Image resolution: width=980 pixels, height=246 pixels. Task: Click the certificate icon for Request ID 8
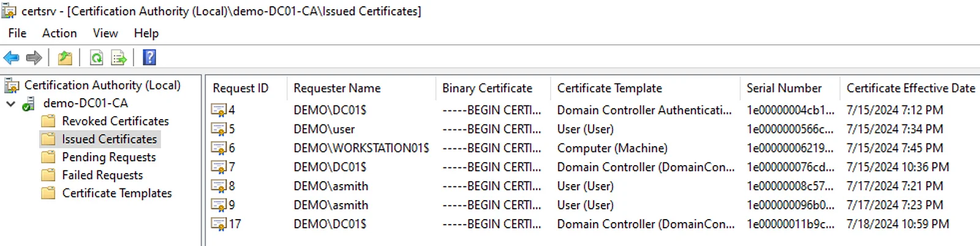click(219, 186)
